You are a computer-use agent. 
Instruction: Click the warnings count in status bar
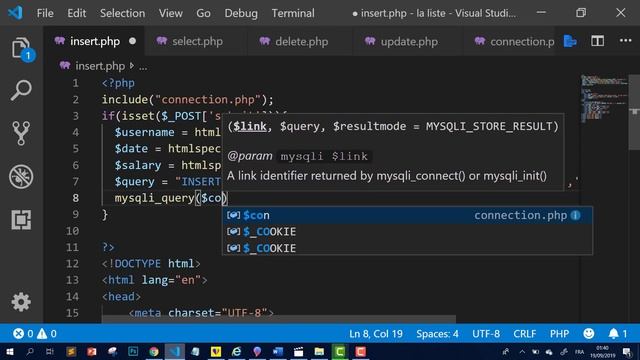coord(47,333)
